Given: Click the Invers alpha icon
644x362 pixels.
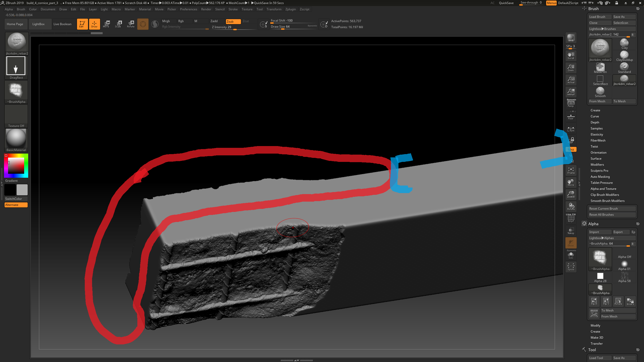Looking at the screenshot, I should (630, 301).
